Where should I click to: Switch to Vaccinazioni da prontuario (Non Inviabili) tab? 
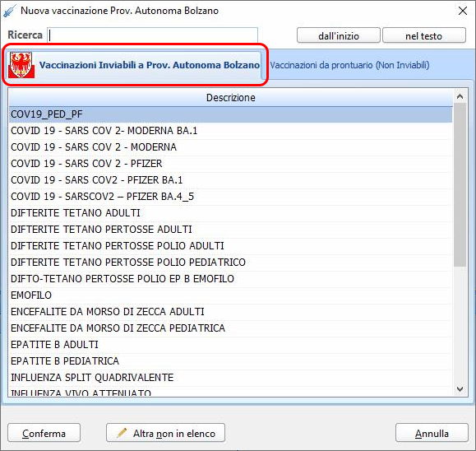349,65
